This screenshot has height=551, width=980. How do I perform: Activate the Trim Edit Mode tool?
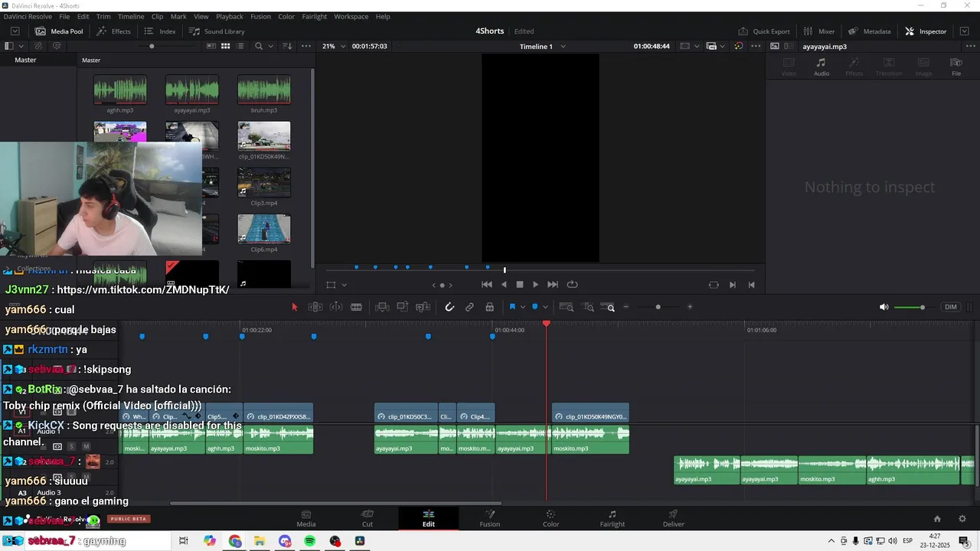315,307
